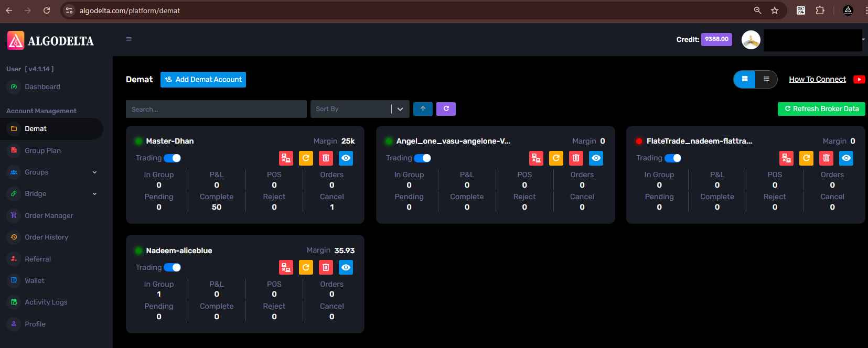View FlateTrade_nadeem details with eye icon
The width and height of the screenshot is (868, 348).
(846, 158)
